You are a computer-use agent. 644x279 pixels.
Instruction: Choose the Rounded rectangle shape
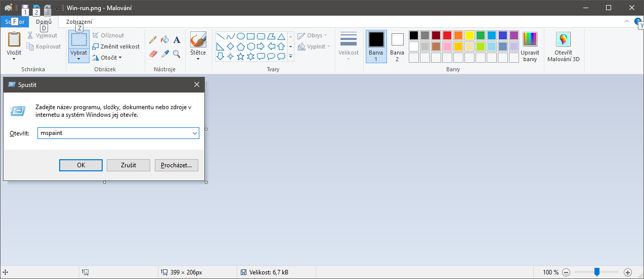point(261,36)
